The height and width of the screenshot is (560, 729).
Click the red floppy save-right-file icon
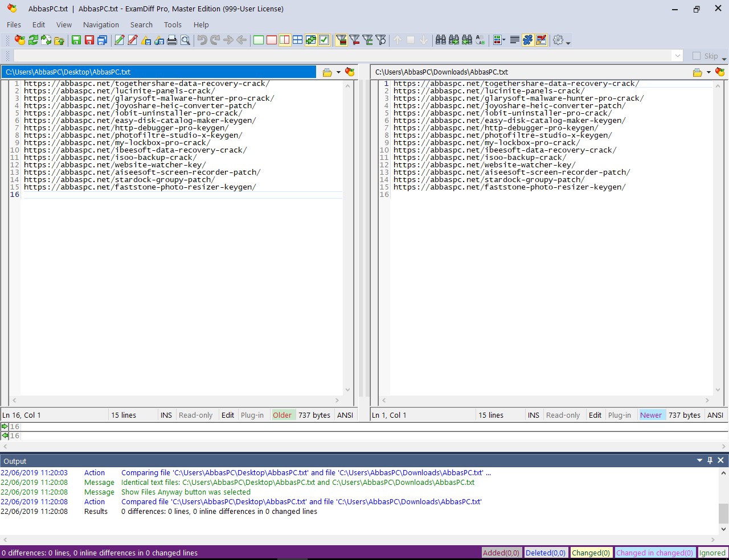(x=89, y=40)
